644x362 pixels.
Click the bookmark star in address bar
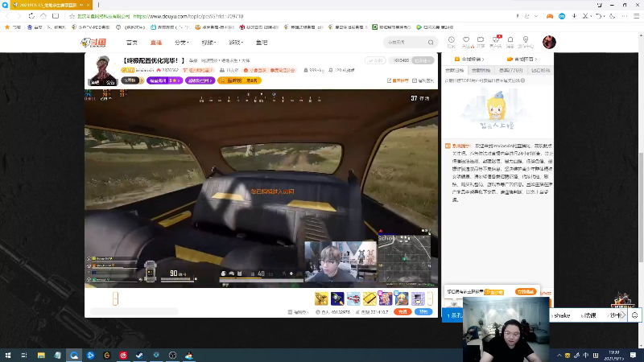(72, 16)
